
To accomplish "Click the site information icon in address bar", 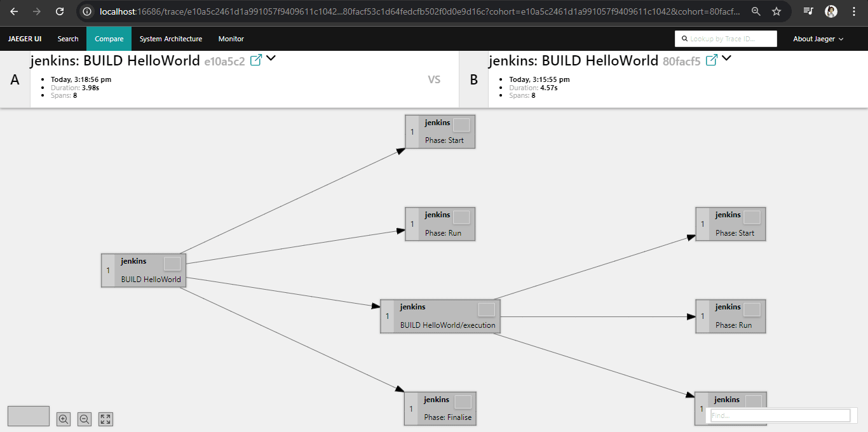I will [87, 11].
